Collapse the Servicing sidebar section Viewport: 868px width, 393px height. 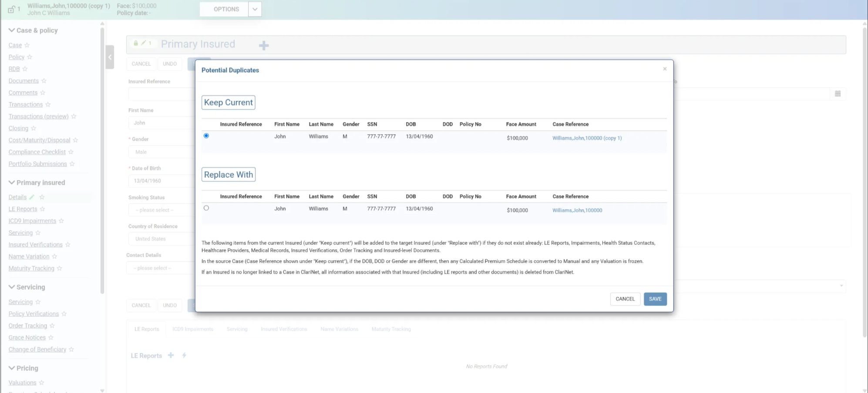tap(12, 287)
